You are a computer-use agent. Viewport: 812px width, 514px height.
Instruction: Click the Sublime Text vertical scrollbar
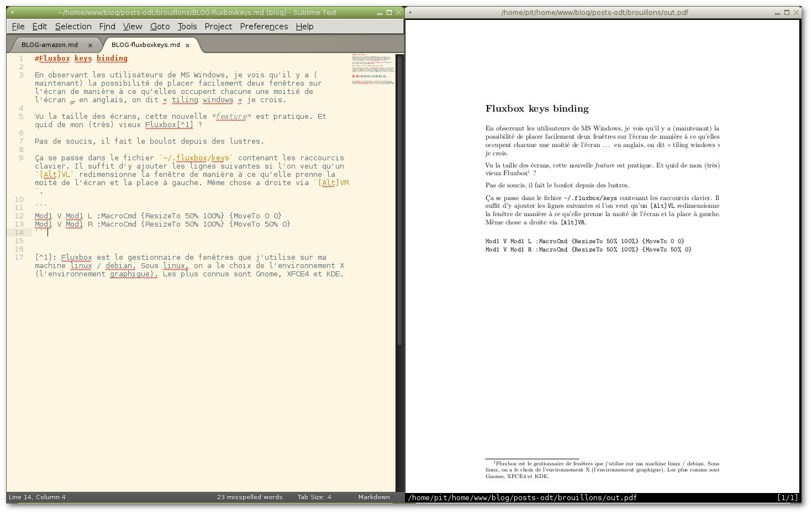[400, 201]
